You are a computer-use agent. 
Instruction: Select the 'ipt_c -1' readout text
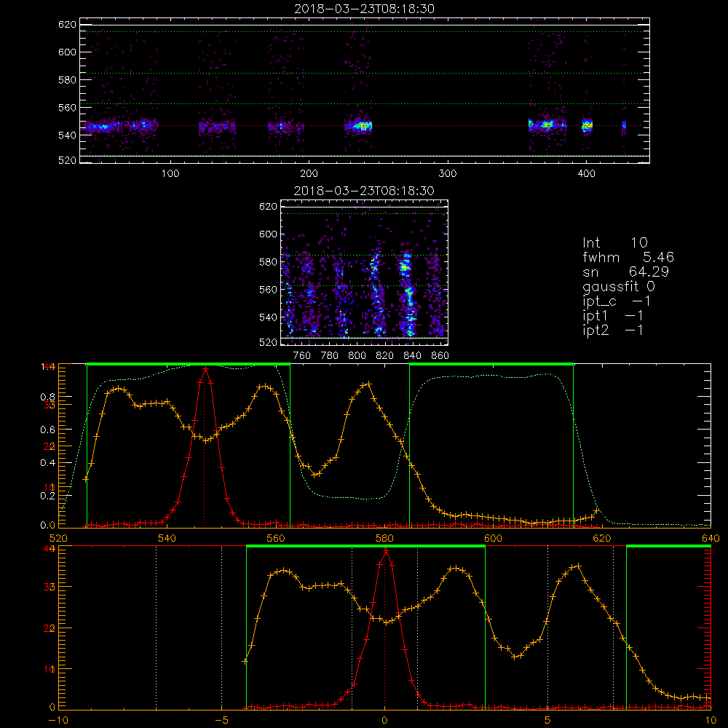tap(617, 301)
